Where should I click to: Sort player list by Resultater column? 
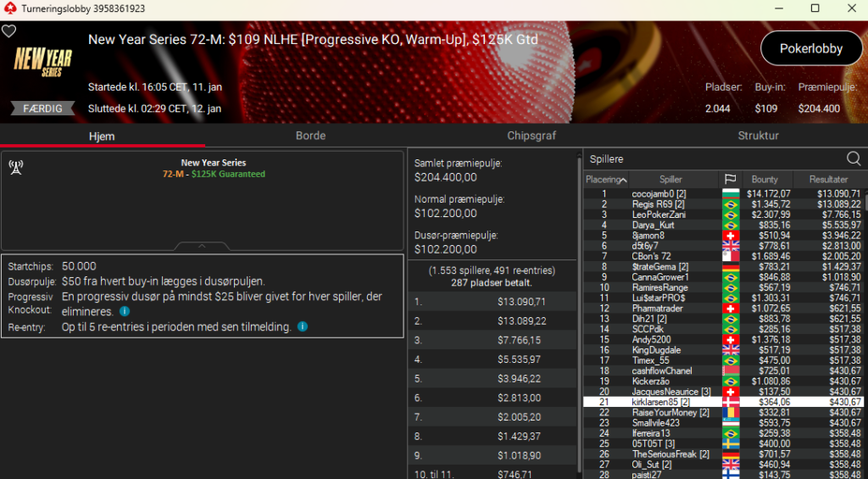[828, 180]
